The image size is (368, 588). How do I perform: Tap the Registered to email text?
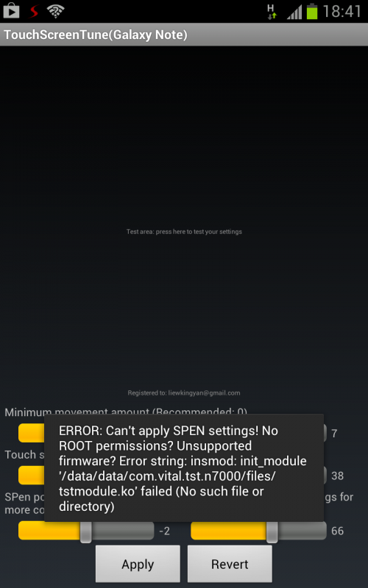pos(184,393)
